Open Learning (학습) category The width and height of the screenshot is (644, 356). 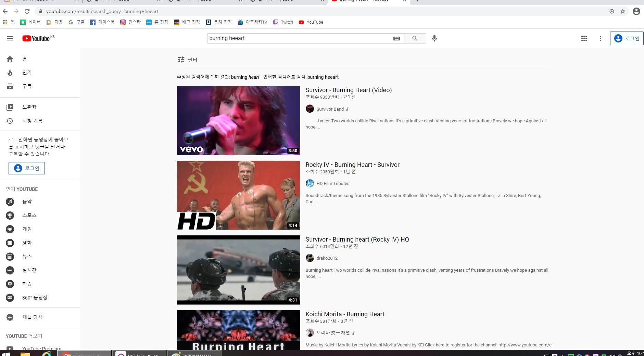point(40,284)
